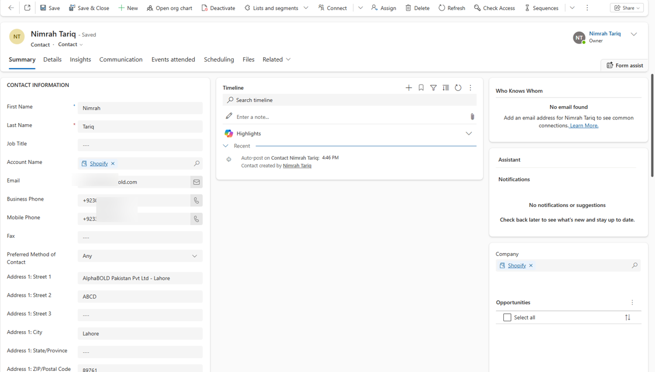Open the Files tab
The width and height of the screenshot is (655, 372).
(x=248, y=59)
